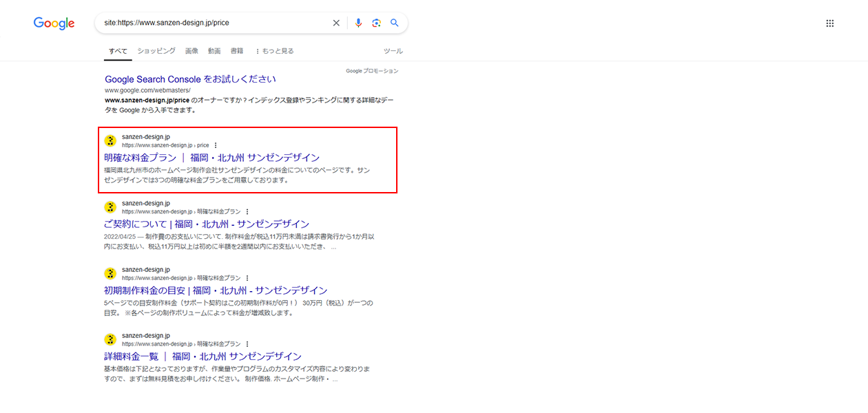Click favicon of the ご契約について result
The height and width of the screenshot is (413, 868).
[110, 207]
